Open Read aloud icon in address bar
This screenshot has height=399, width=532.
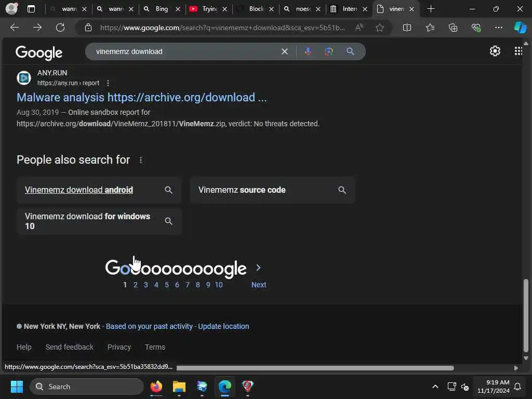pos(359,28)
